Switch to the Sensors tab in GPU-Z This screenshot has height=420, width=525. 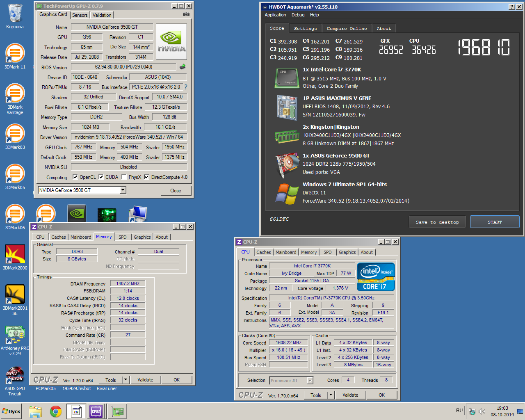80,15
